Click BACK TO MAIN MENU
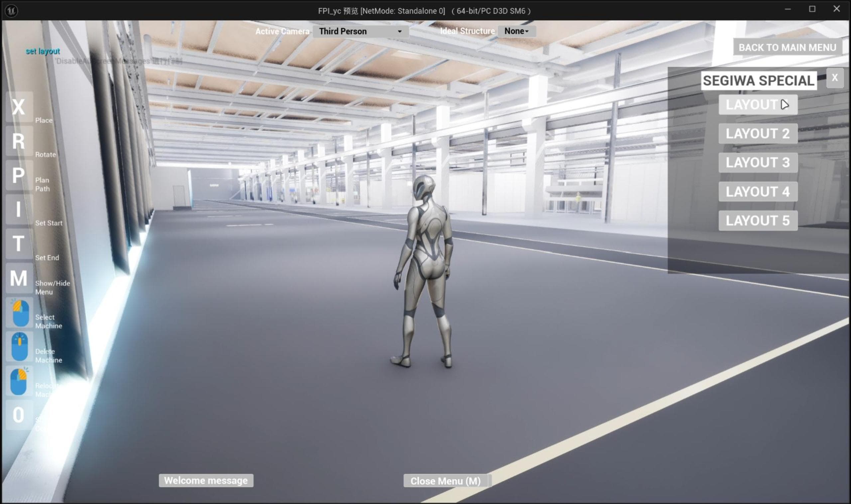This screenshot has height=504, width=851. (x=787, y=47)
